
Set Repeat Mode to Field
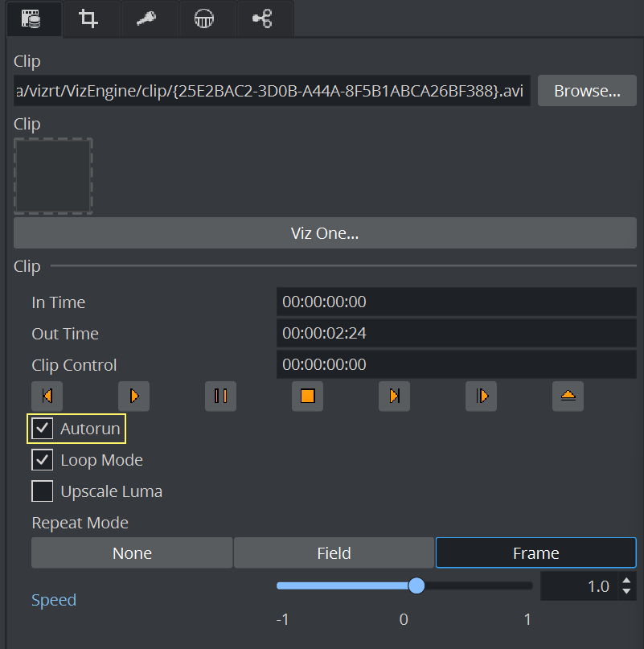pyautogui.click(x=334, y=553)
